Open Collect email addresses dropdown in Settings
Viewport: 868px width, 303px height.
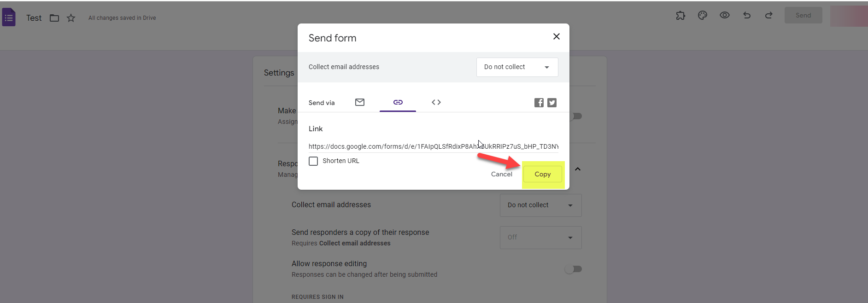(x=540, y=205)
